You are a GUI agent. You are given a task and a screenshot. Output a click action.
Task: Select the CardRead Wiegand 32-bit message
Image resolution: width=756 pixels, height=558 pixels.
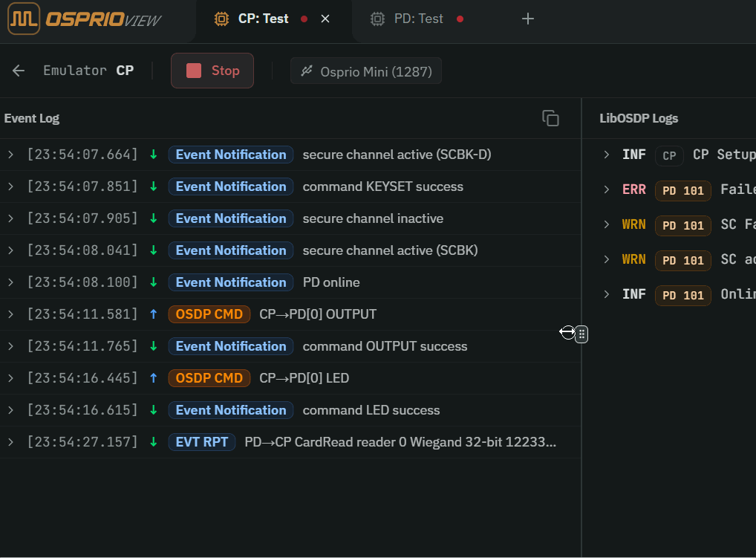pos(400,442)
